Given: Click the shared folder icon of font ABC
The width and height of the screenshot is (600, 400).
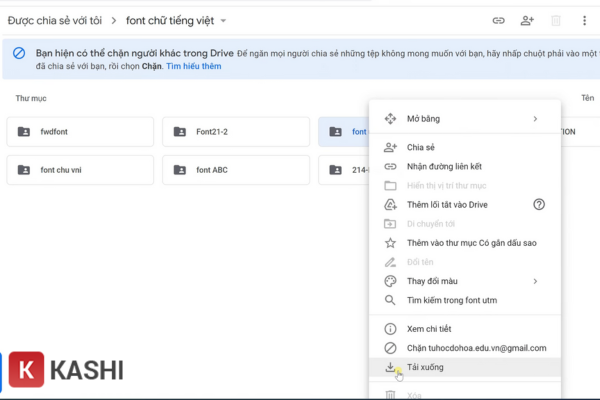Looking at the screenshot, I should (179, 170).
